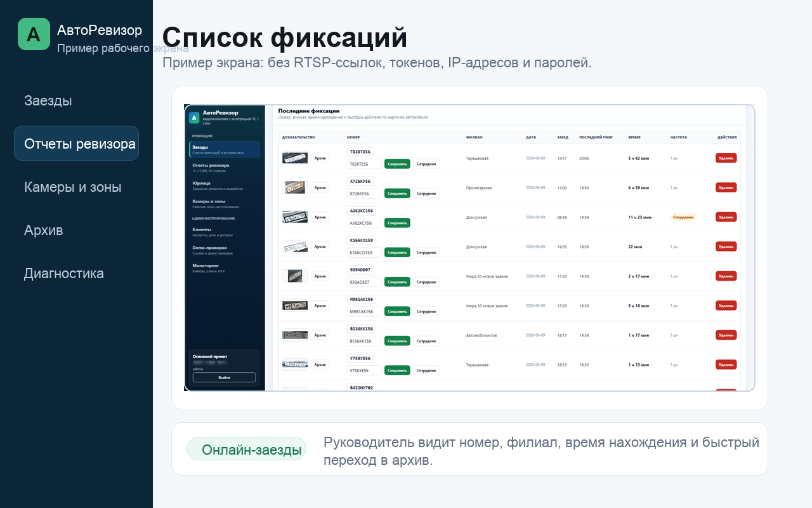
Task: Click Сохранить for plate У758УЕ56
Action: point(397,370)
